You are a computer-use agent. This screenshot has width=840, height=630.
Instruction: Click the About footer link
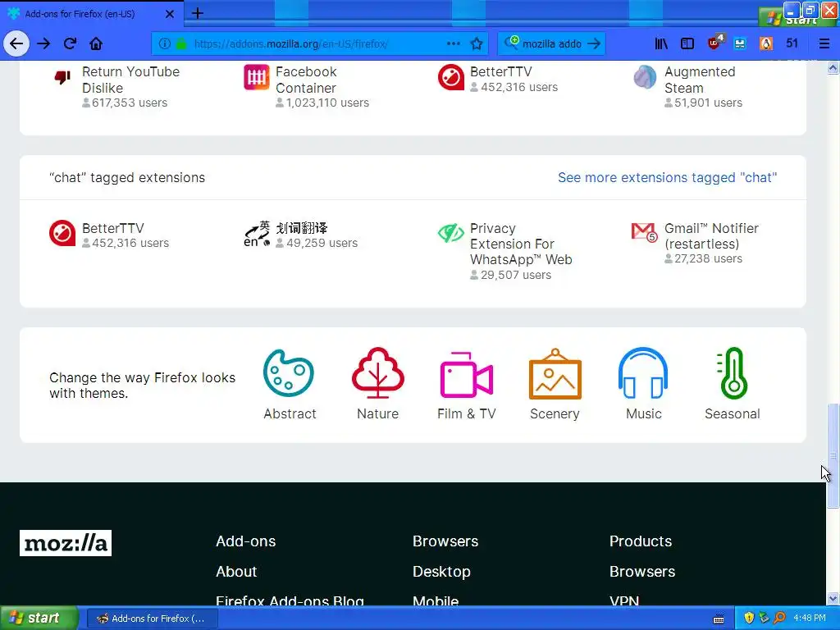[x=236, y=572]
